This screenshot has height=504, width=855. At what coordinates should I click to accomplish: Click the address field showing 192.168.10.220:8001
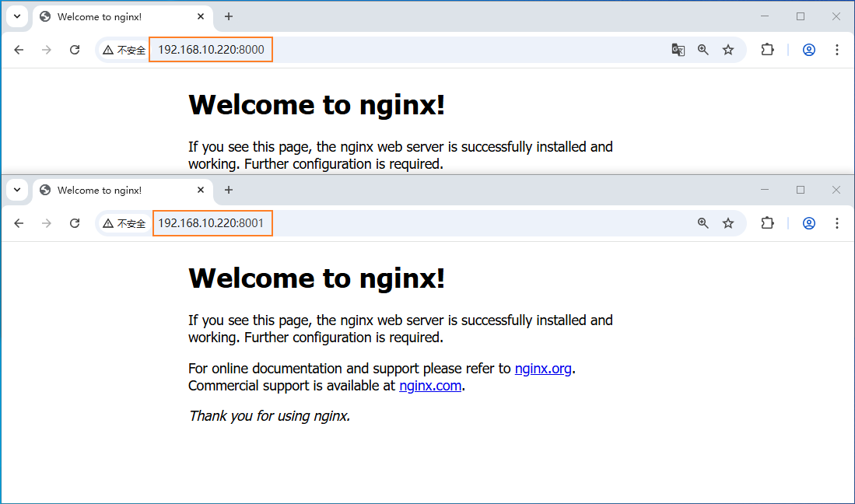coord(212,223)
